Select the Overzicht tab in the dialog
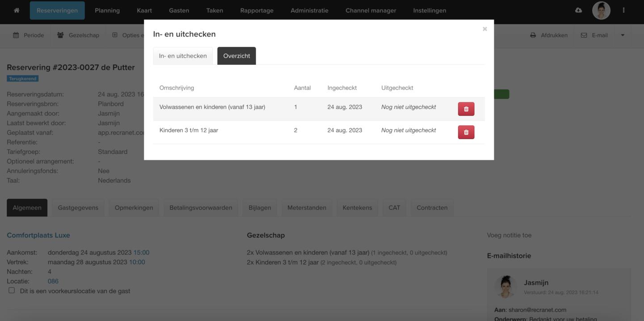 [x=236, y=56]
